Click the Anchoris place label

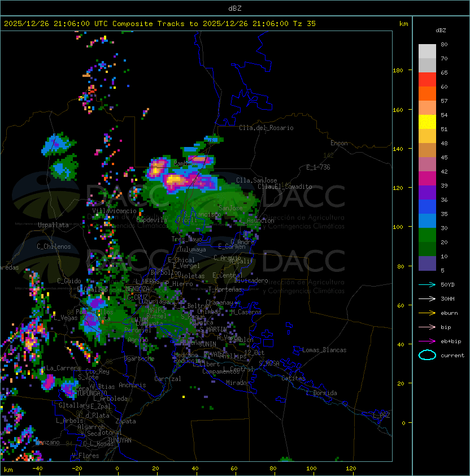tap(132, 385)
